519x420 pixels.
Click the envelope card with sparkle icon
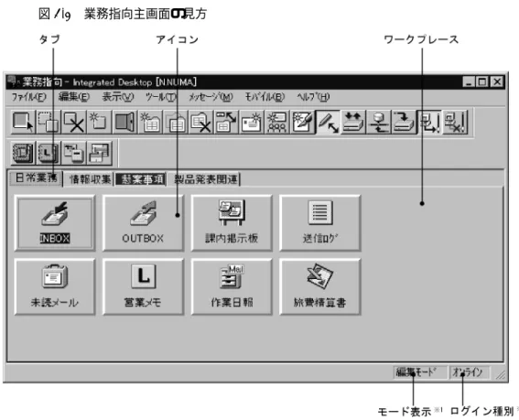coord(252,122)
